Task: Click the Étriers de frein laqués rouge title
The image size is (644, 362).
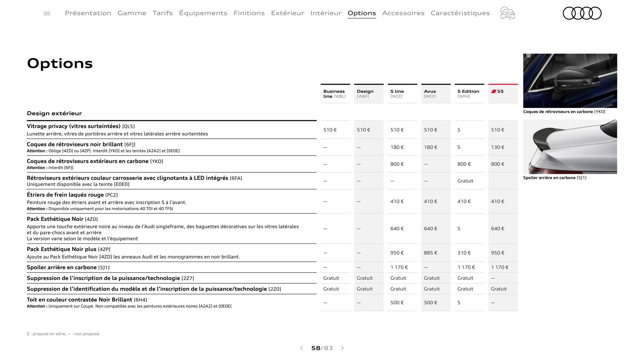Action: coord(72,195)
